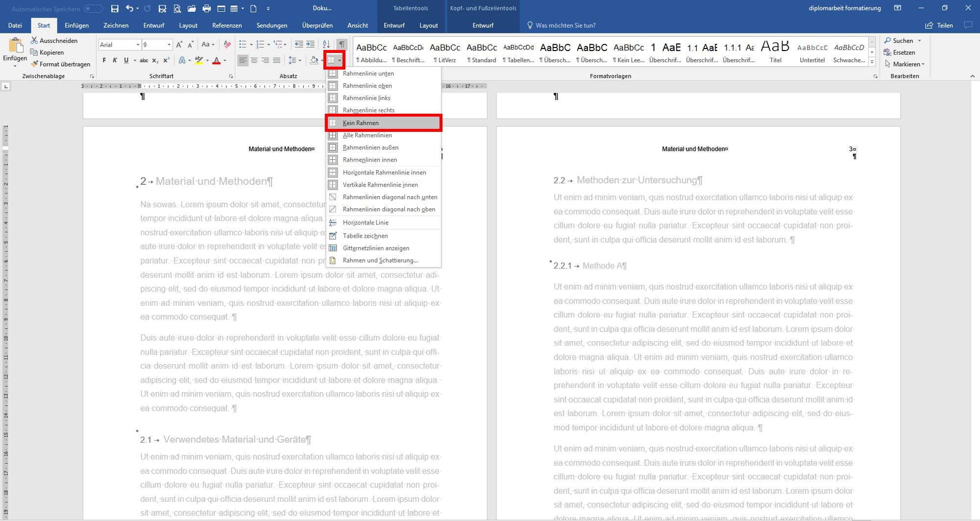Image resolution: width=980 pixels, height=521 pixels.
Task: Toggle the underline U button
Action: pyautogui.click(x=126, y=60)
